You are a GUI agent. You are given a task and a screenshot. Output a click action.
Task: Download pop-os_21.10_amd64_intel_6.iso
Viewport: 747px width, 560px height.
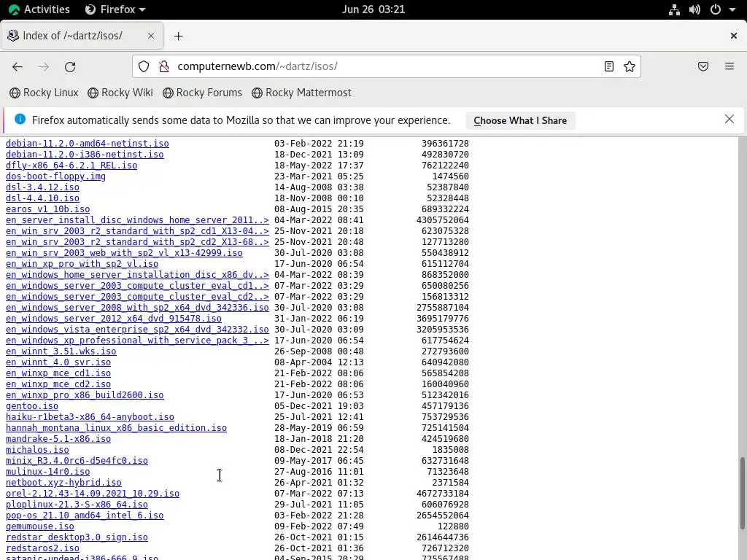(x=85, y=516)
